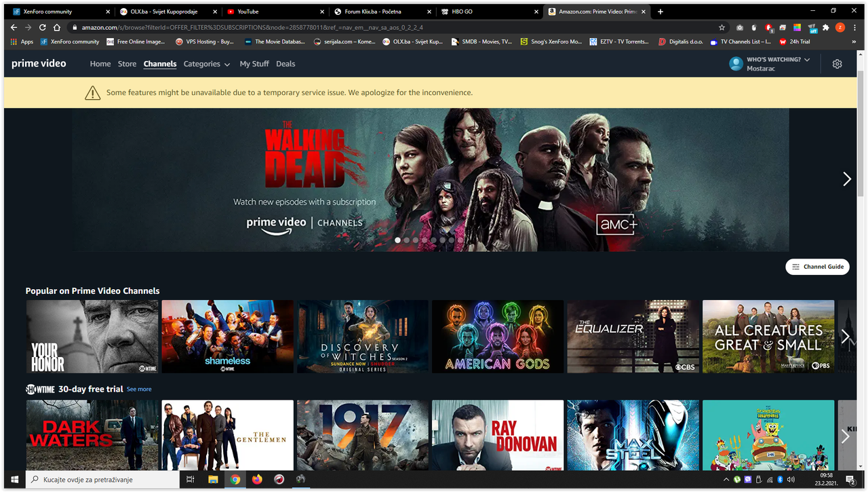Open File Explorer from the taskbar
868x492 pixels.
pos(213,480)
